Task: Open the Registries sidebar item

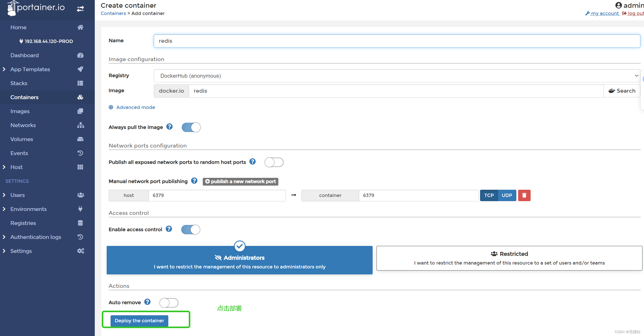Action: [47, 223]
